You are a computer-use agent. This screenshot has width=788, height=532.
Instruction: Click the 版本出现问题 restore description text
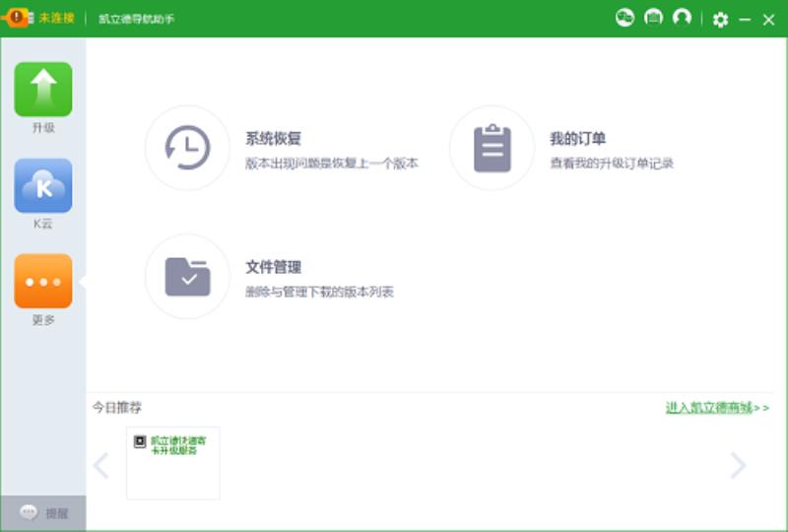pos(332,164)
